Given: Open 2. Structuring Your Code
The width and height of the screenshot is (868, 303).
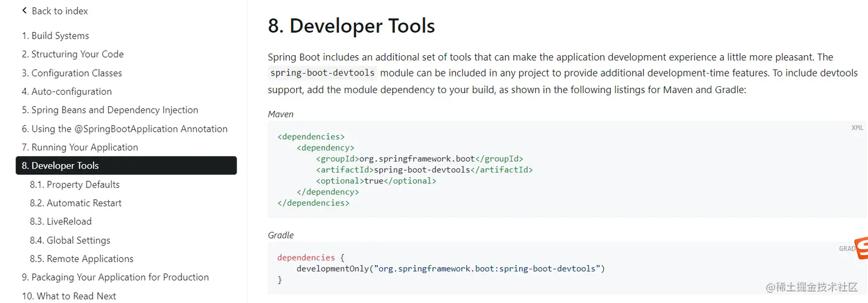Looking at the screenshot, I should click(72, 54).
